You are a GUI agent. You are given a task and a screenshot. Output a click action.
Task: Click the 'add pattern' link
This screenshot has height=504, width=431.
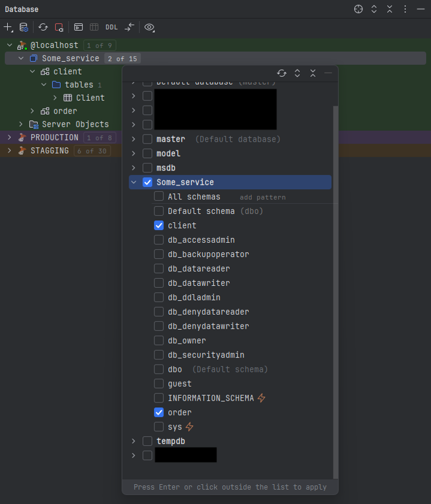(263, 198)
